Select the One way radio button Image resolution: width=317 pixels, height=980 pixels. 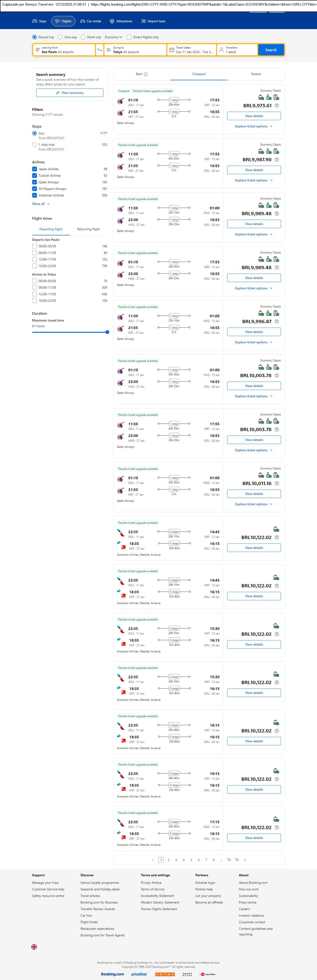(60, 37)
